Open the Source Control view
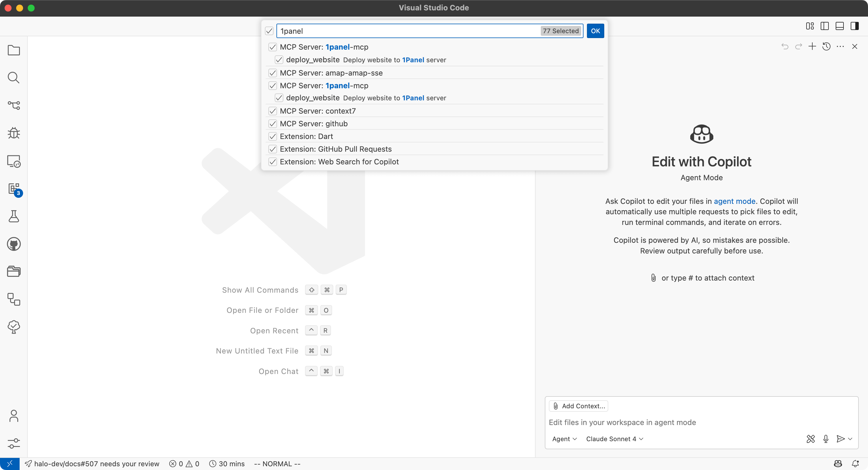 14,105
